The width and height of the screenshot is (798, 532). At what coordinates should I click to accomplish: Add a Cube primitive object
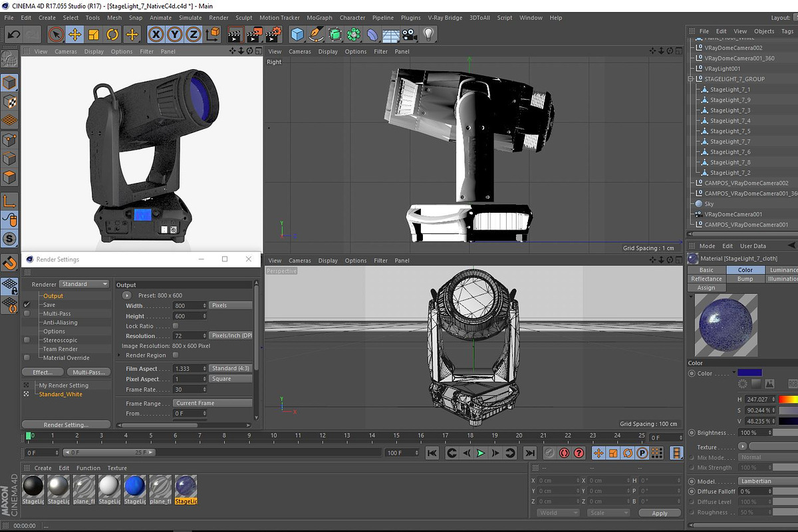pos(297,34)
